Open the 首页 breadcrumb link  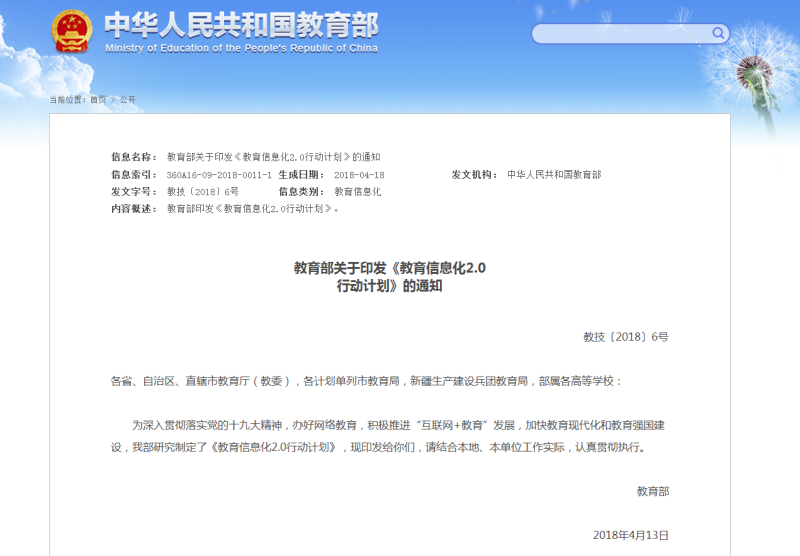[98, 99]
